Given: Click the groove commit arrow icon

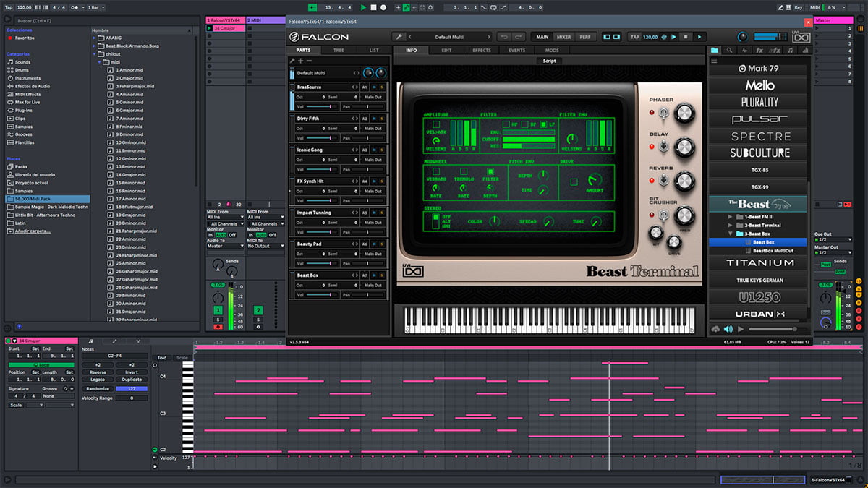Looking at the screenshot, I should tap(72, 389).
